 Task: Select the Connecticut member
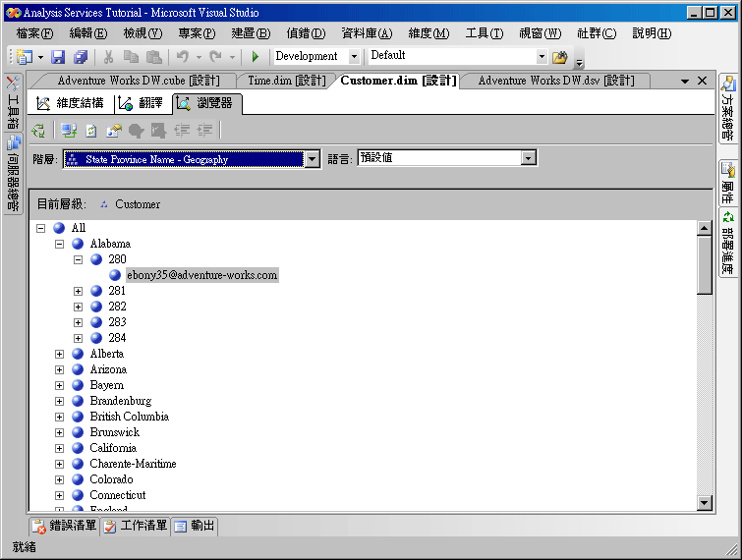(x=118, y=495)
